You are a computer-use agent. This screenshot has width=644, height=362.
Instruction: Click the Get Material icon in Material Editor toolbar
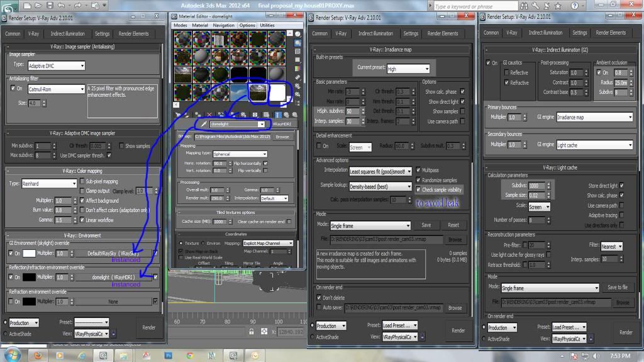tap(178, 115)
